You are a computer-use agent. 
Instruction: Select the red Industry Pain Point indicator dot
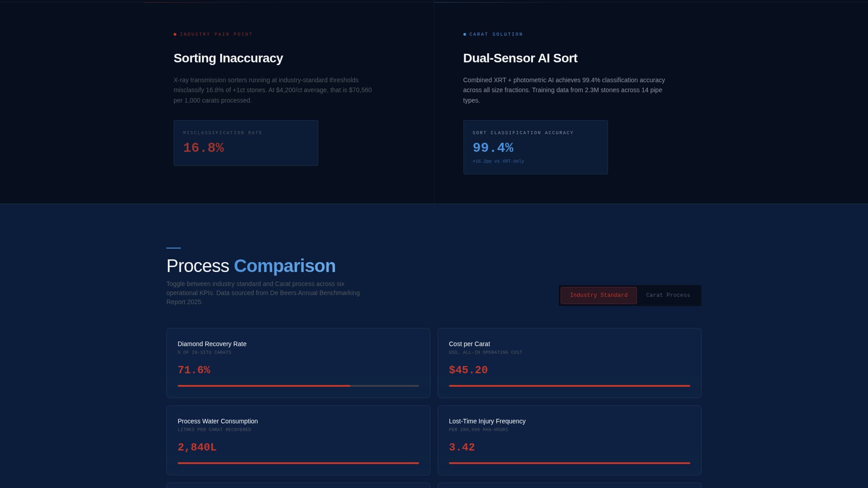(x=175, y=34)
